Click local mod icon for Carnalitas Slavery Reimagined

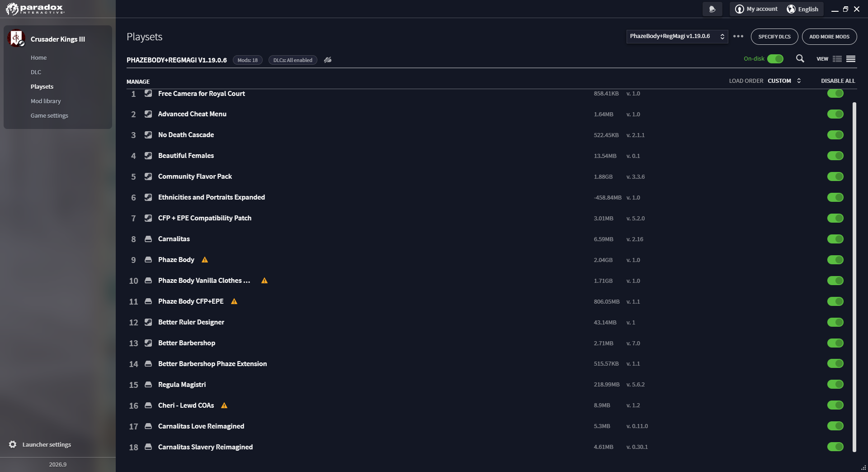(148, 447)
